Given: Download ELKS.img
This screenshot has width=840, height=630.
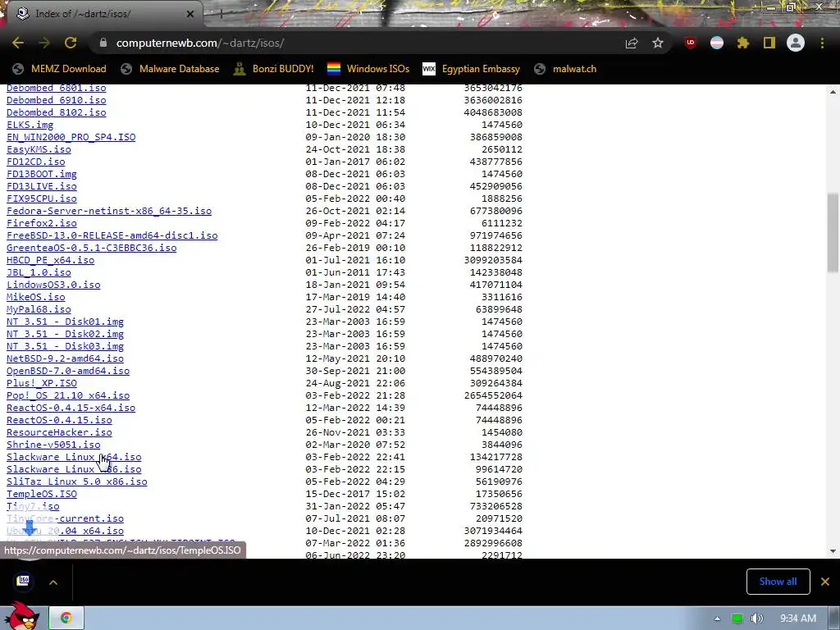Looking at the screenshot, I should 30,125.
